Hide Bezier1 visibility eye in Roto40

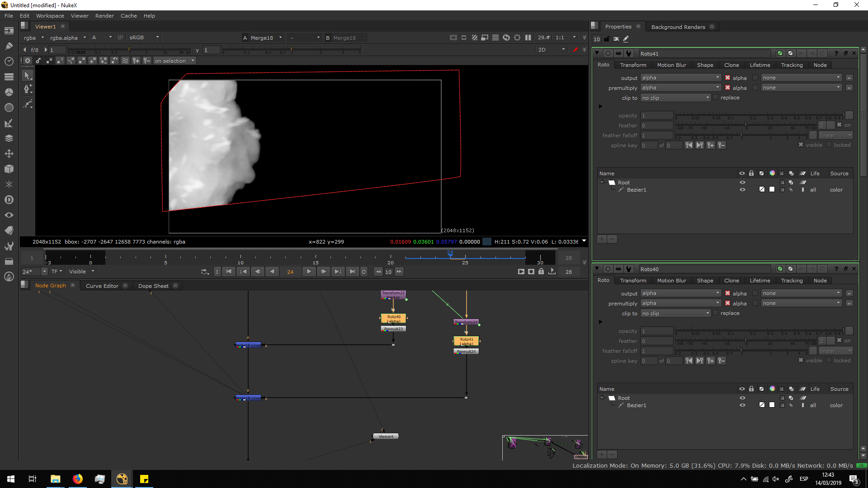[x=742, y=405]
